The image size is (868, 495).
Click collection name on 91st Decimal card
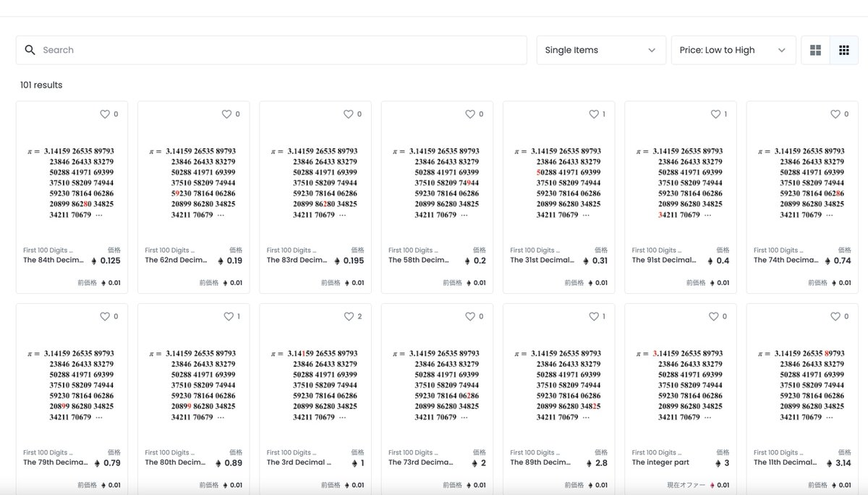tap(657, 250)
